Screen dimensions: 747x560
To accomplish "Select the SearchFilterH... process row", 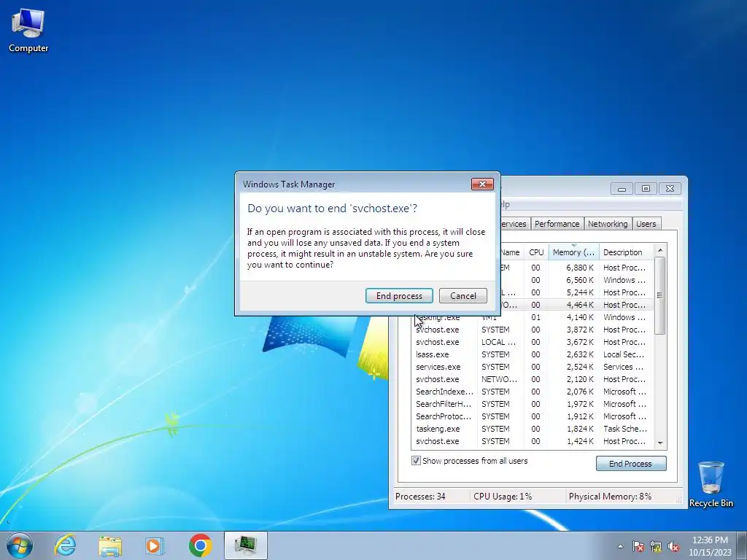I will (x=532, y=404).
